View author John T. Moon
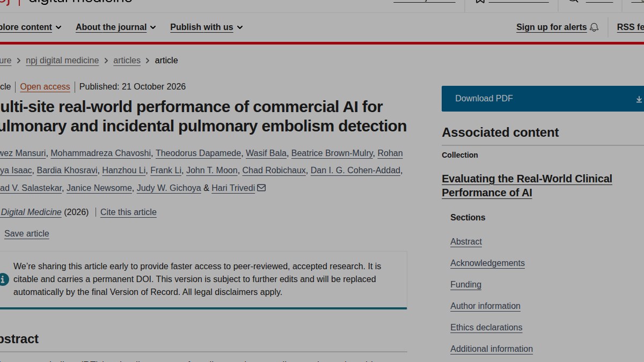The height and width of the screenshot is (362, 644). [x=212, y=171]
